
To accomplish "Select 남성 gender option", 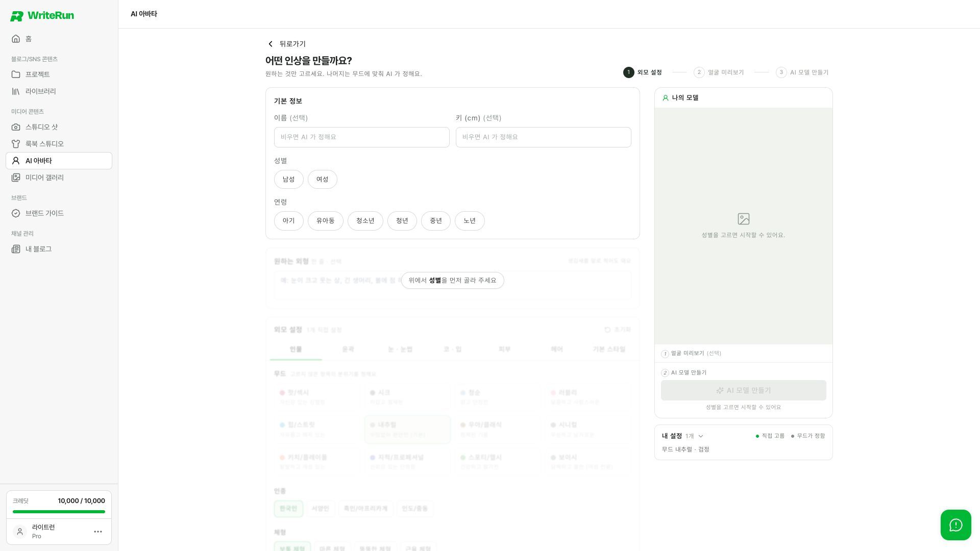I will click(x=289, y=180).
